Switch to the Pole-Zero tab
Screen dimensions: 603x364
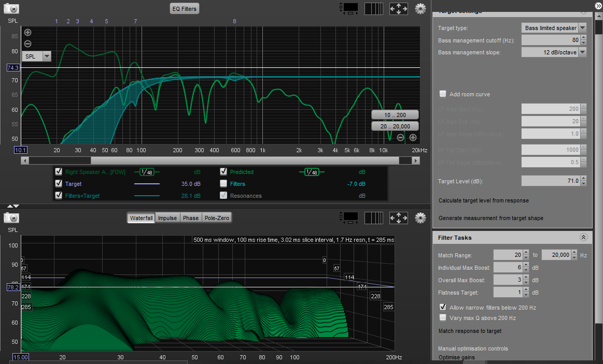[217, 218]
